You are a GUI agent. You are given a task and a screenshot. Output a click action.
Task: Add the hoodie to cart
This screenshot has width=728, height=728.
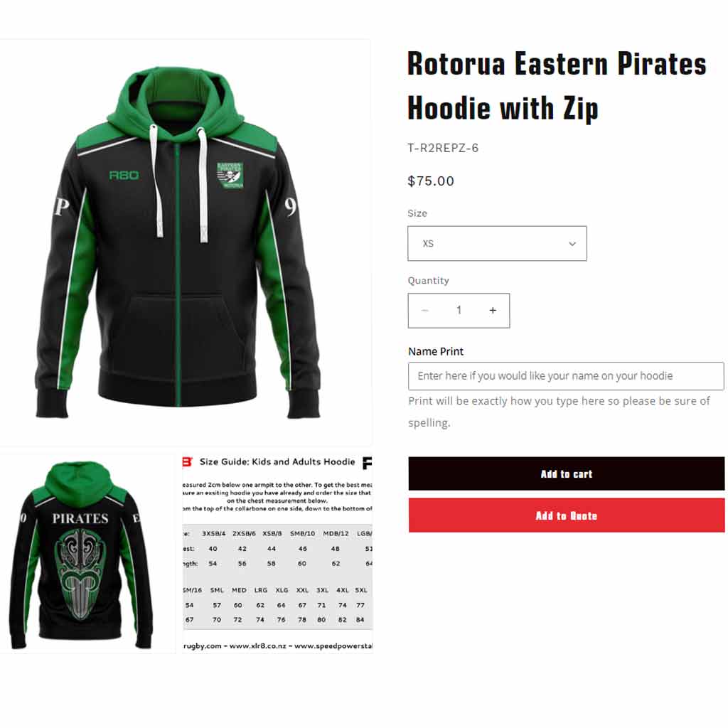coord(567,474)
